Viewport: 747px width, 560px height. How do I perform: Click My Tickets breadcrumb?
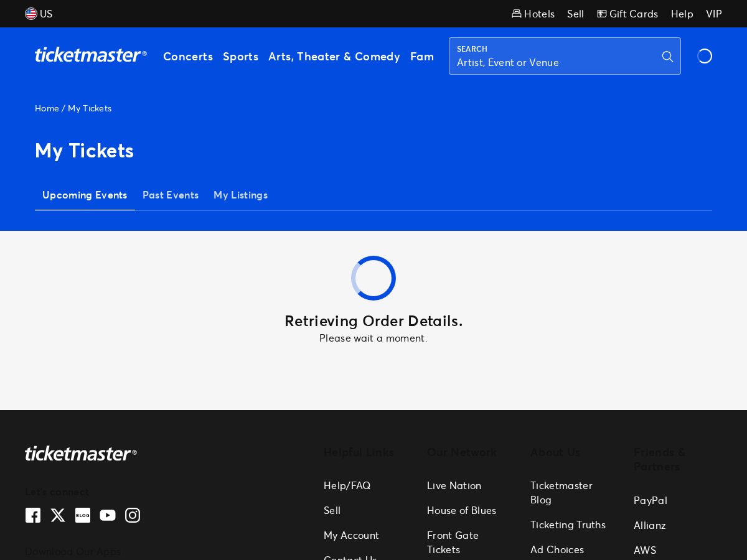tap(90, 108)
